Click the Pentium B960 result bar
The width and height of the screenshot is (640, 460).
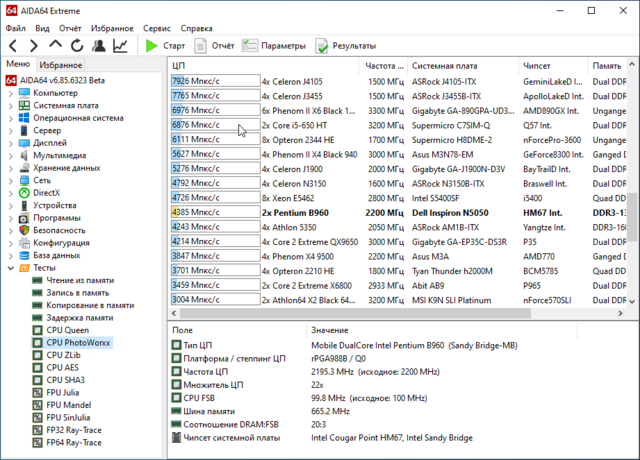pos(214,212)
